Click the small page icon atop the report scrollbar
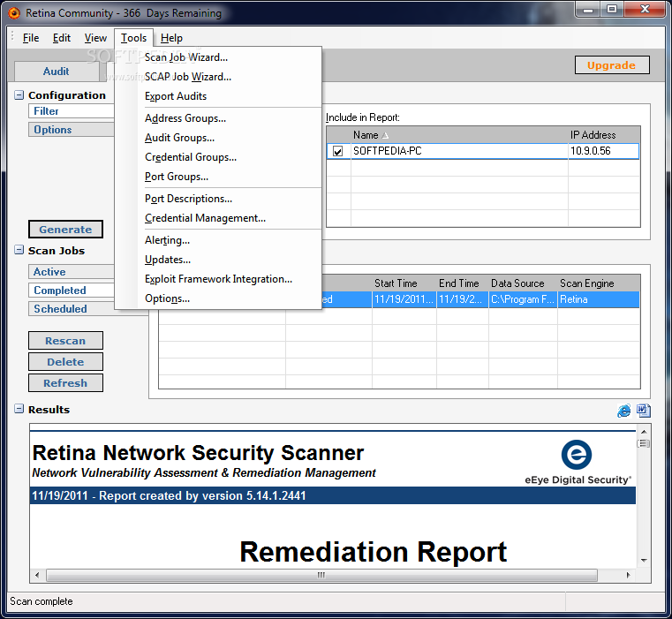 (643, 443)
